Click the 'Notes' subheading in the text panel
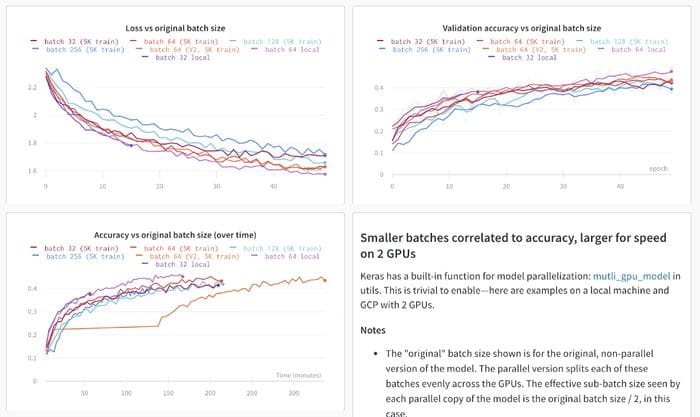 tap(373, 330)
